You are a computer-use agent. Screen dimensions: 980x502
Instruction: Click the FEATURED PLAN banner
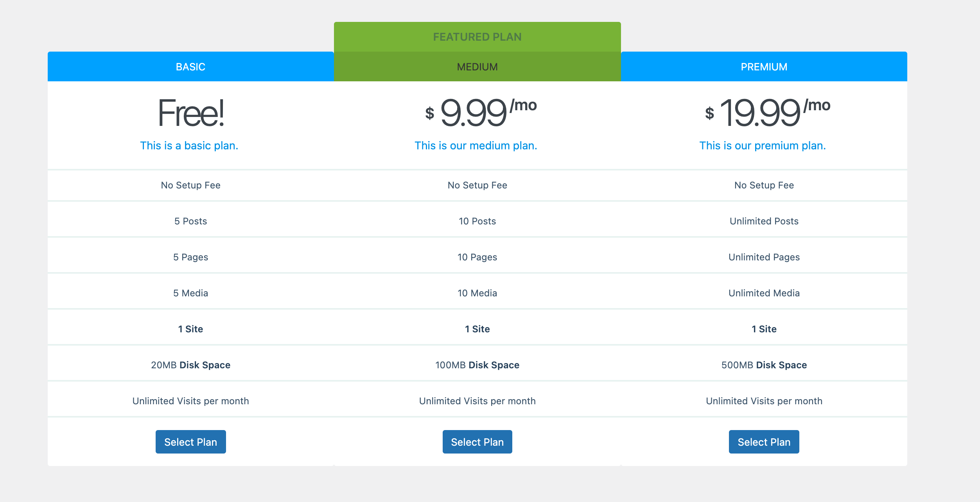click(x=477, y=37)
